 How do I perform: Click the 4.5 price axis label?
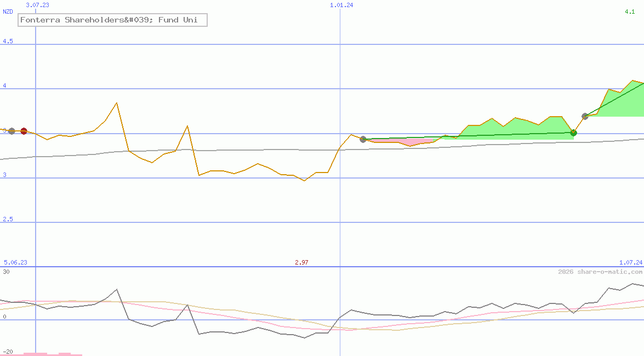[x=8, y=42]
